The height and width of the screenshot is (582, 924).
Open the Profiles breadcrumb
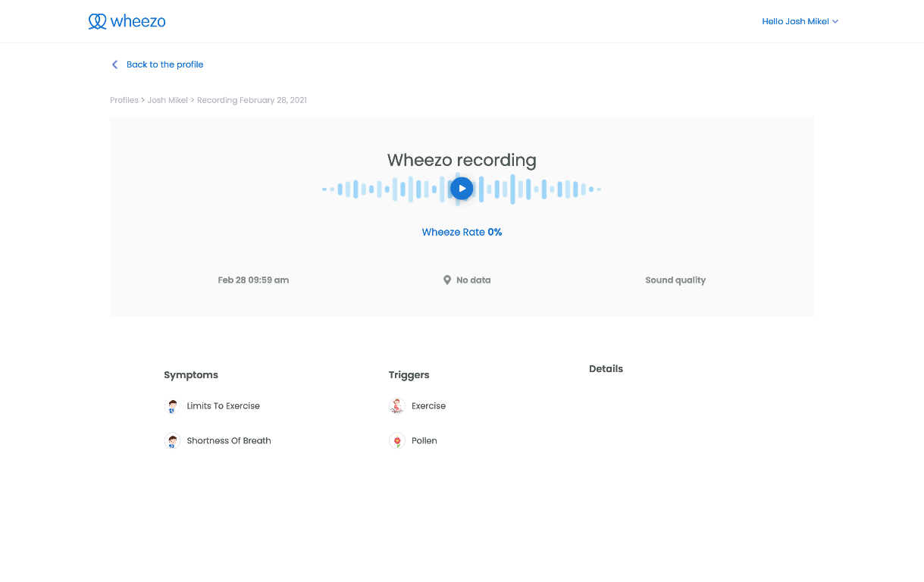(x=124, y=100)
